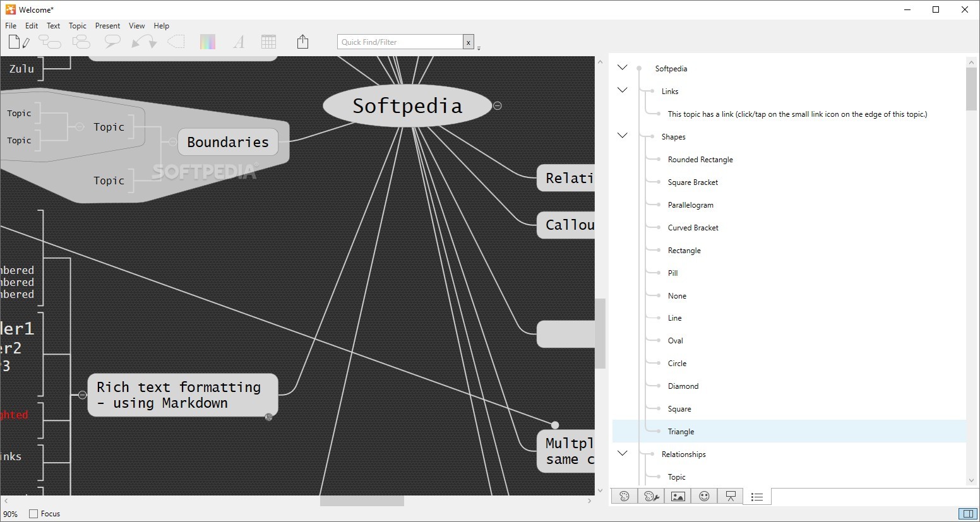The height and width of the screenshot is (522, 980).
Task: Open the small dropdown next to Quick Find
Action: (x=479, y=48)
